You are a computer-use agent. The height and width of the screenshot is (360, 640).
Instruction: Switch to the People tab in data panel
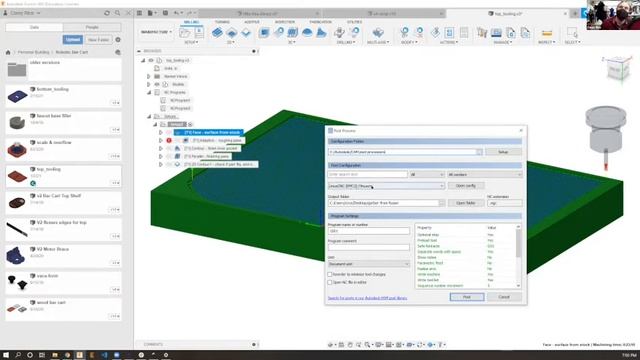tap(92, 27)
